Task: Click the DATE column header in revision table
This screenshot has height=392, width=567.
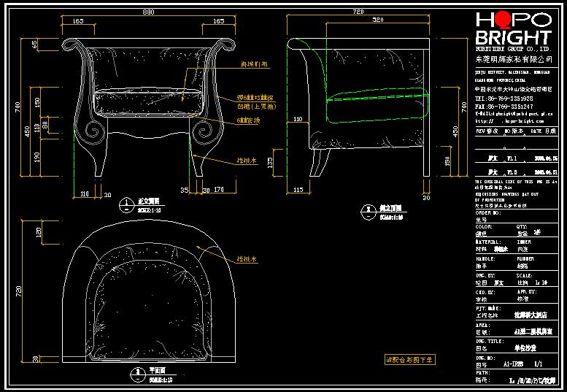Action: pos(544,131)
